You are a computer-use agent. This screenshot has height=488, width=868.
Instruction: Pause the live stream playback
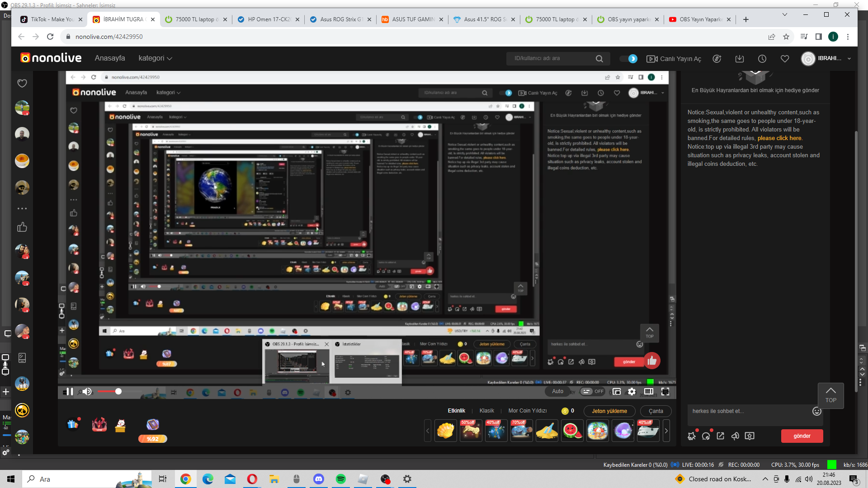[x=69, y=392]
